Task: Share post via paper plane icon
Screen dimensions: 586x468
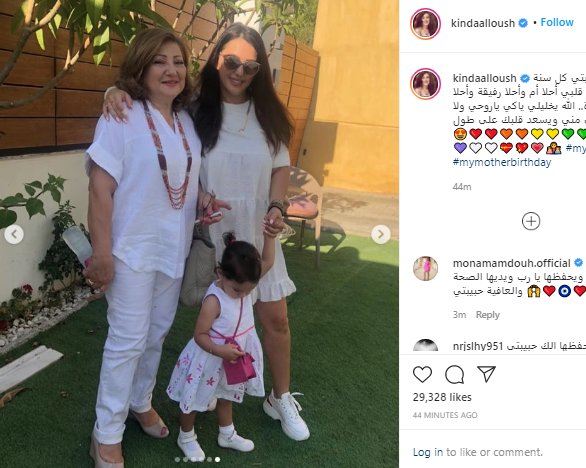Action: pyautogui.click(x=486, y=374)
